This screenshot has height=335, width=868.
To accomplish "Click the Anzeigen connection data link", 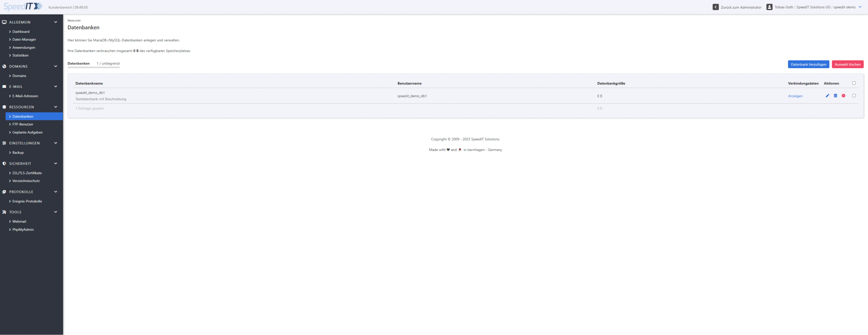I will tap(795, 96).
